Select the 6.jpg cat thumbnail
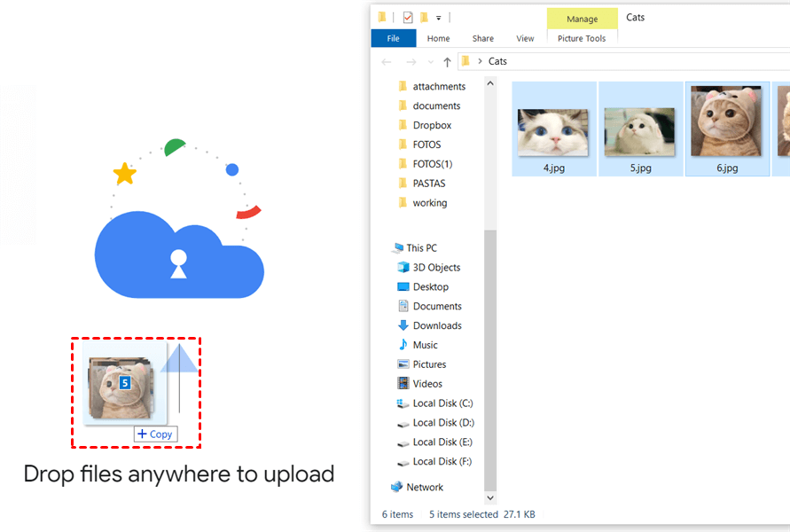The width and height of the screenshot is (790, 532). click(x=726, y=121)
